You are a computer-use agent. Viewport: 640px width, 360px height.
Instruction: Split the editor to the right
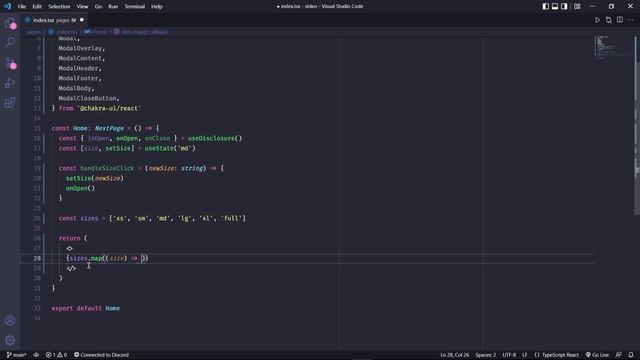(620, 20)
